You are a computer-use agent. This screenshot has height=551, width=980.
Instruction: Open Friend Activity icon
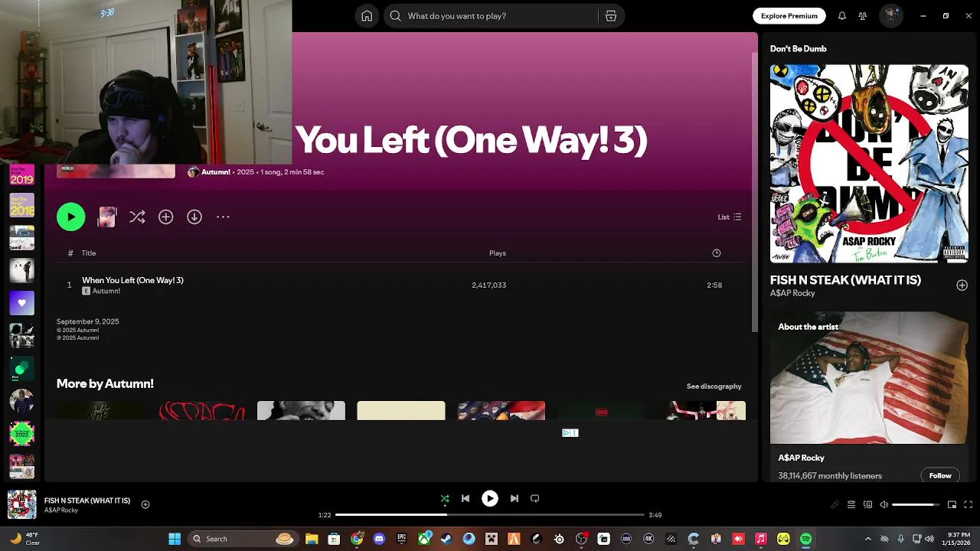[x=863, y=15]
